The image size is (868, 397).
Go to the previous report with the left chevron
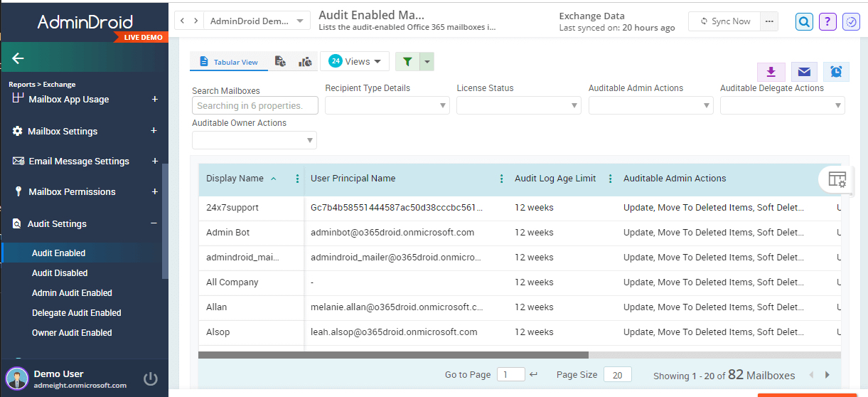click(183, 21)
